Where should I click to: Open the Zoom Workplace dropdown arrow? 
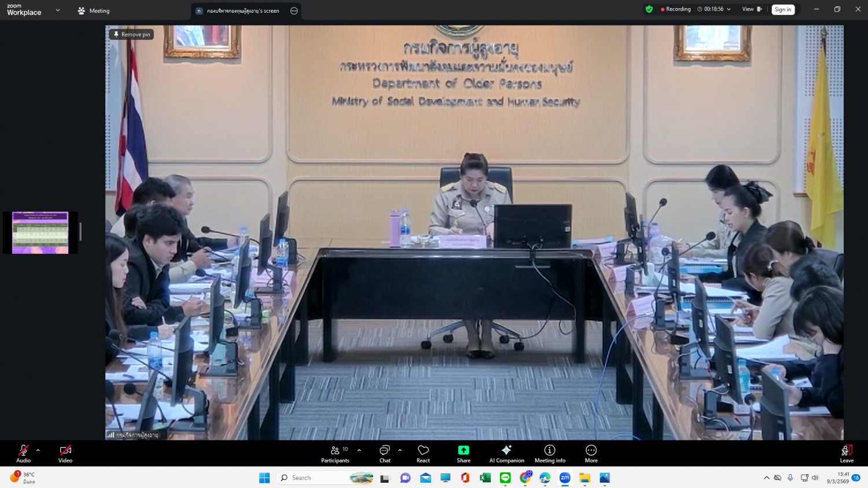tap(58, 10)
